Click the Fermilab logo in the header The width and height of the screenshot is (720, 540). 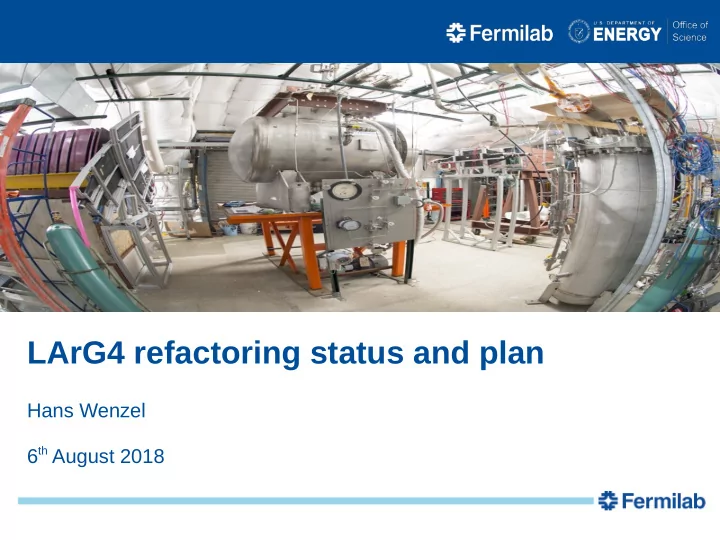click(x=499, y=33)
